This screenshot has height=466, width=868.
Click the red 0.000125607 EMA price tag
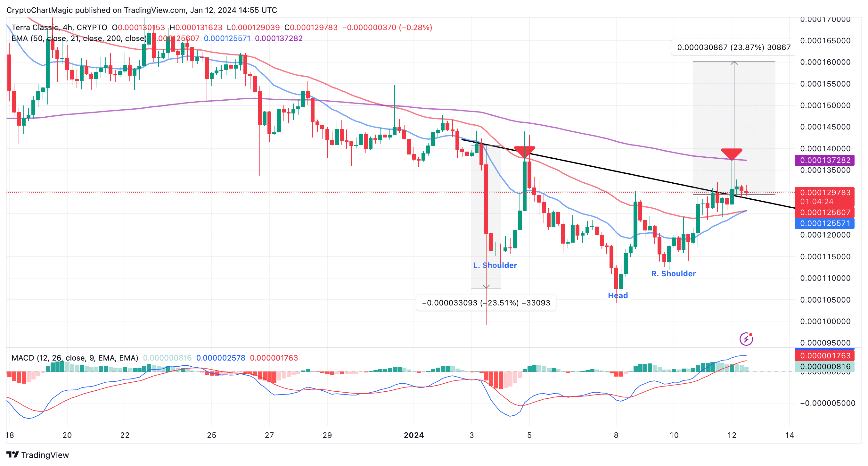[824, 212]
